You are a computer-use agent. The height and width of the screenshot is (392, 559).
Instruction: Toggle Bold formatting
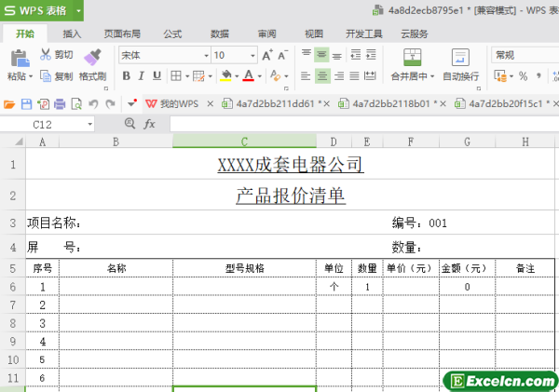coord(127,75)
